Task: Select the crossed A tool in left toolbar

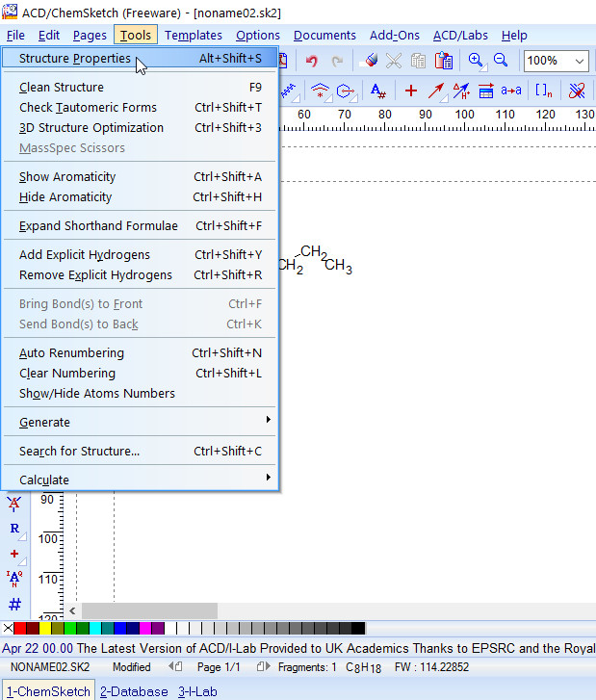Action: click(x=14, y=504)
